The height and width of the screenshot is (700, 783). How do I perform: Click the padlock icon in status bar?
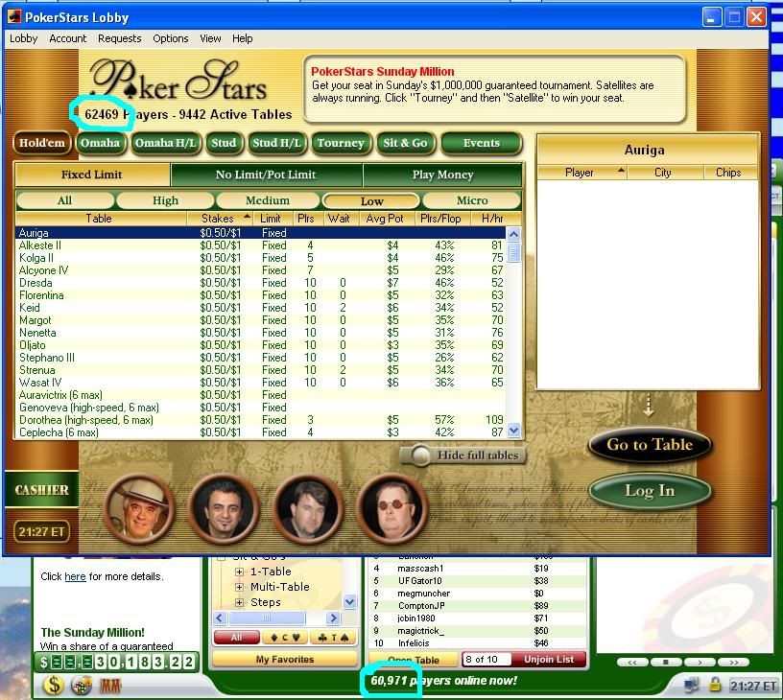point(714,685)
